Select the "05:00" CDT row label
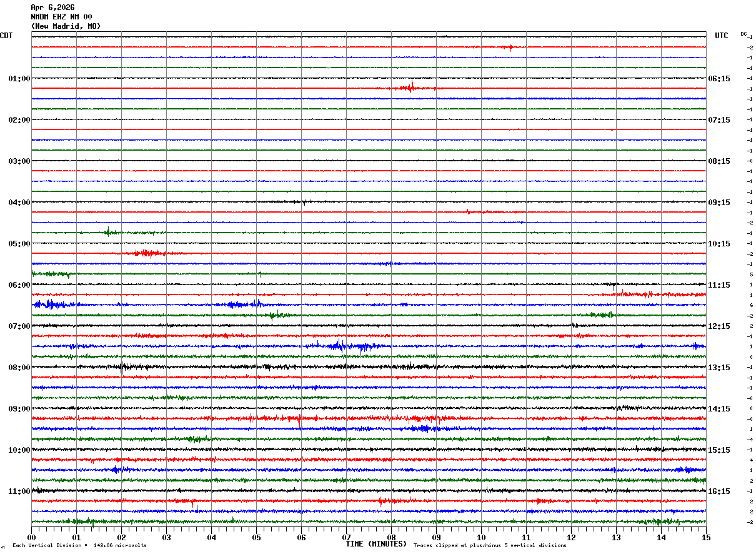 (19, 244)
